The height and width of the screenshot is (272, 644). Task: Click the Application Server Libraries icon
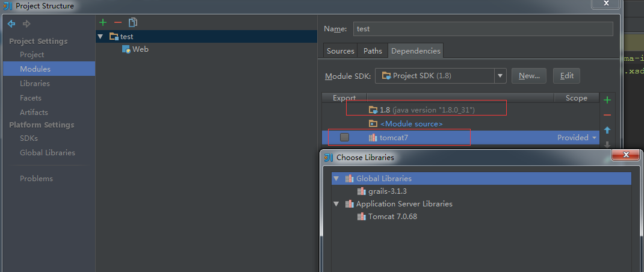click(349, 204)
